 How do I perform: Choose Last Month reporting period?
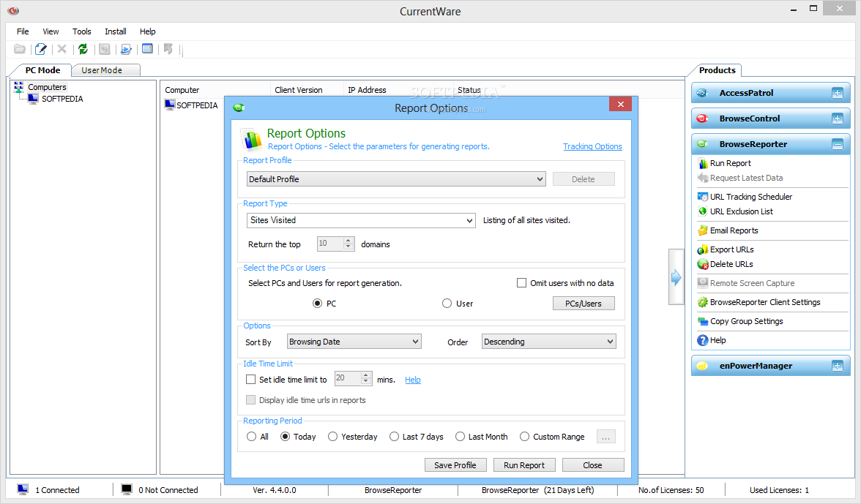tap(460, 437)
